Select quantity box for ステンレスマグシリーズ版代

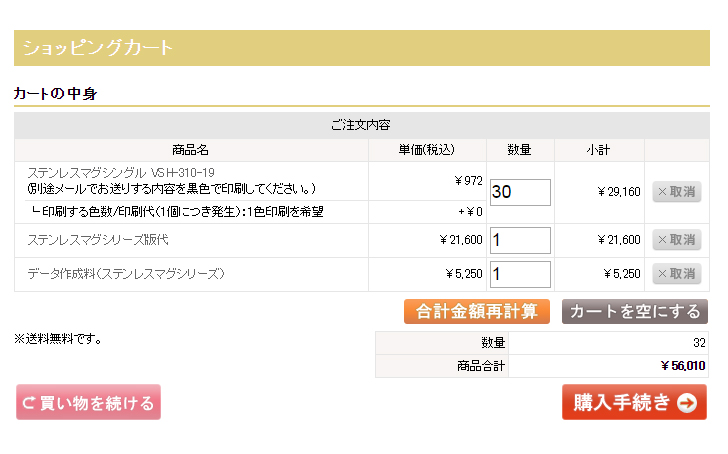point(520,240)
